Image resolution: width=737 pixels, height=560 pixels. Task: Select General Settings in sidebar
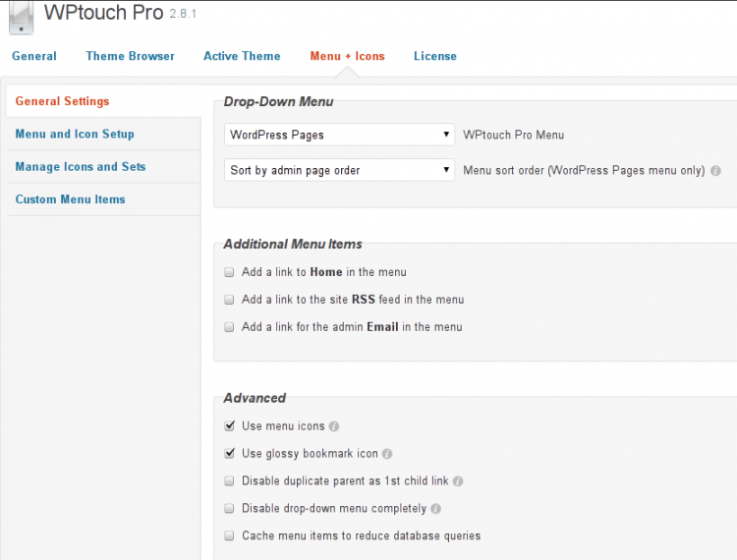tap(103, 101)
